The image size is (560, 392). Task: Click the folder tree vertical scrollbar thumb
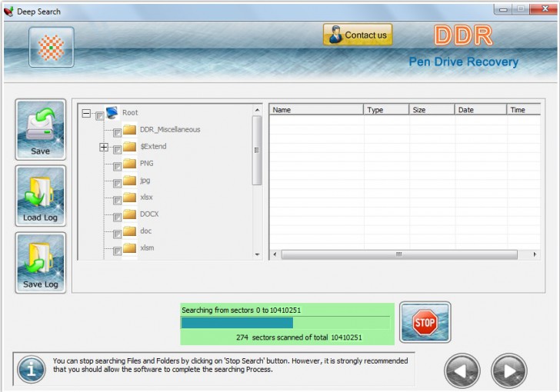(257, 151)
